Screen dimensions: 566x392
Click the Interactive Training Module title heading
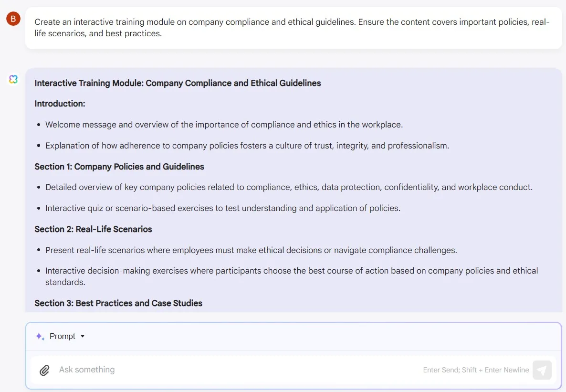(178, 83)
